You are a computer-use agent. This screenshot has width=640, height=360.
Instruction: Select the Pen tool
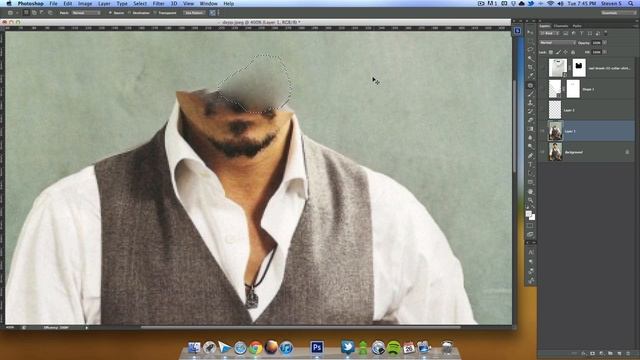530,156
